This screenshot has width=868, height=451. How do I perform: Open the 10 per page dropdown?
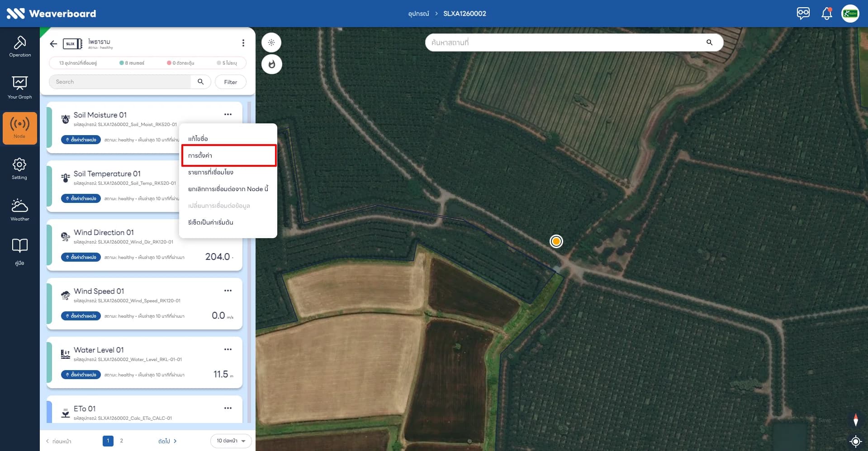tap(231, 441)
